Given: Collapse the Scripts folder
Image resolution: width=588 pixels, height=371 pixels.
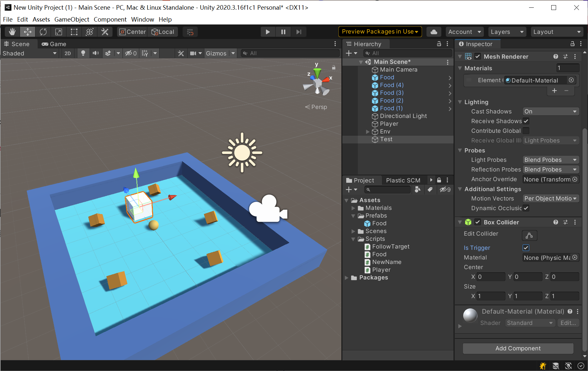Looking at the screenshot, I should tap(353, 239).
